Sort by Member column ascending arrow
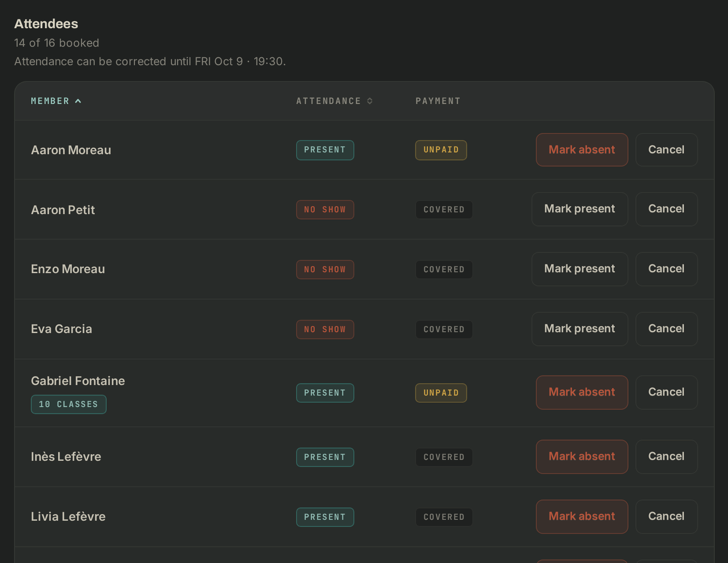The image size is (728, 563). [x=78, y=101]
